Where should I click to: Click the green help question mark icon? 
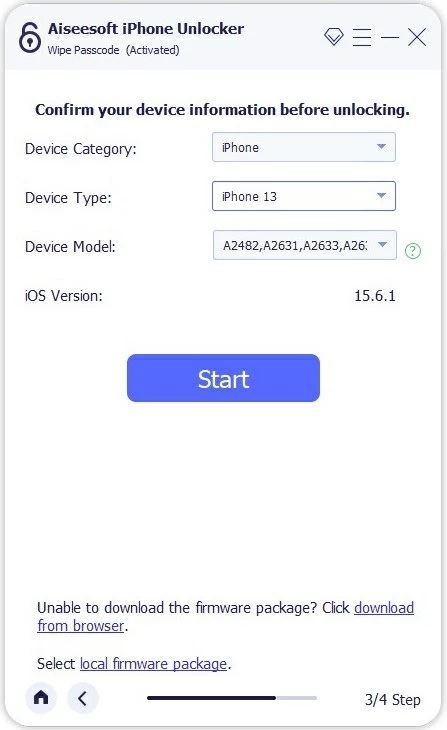pos(413,251)
